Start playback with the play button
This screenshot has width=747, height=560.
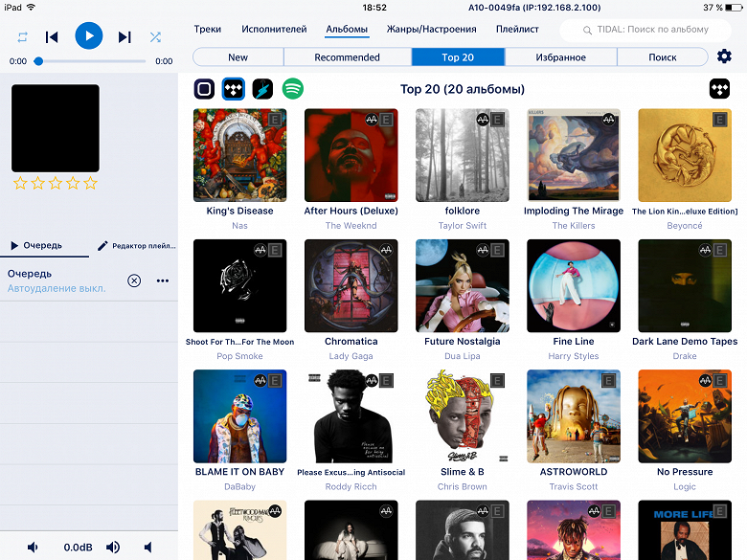[x=89, y=35]
